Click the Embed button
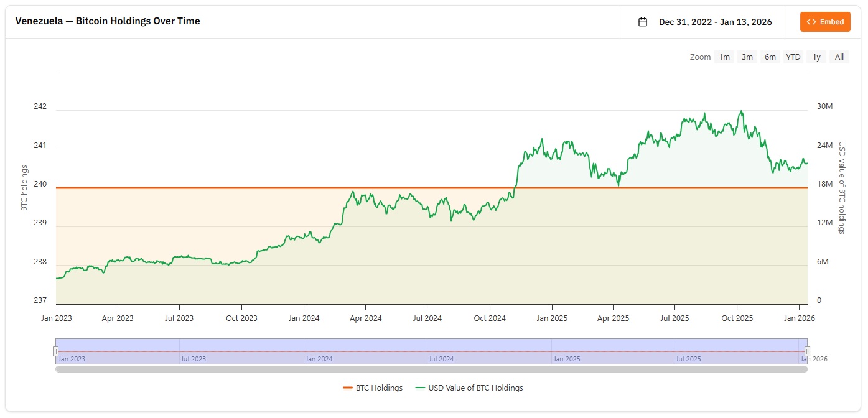 [825, 22]
